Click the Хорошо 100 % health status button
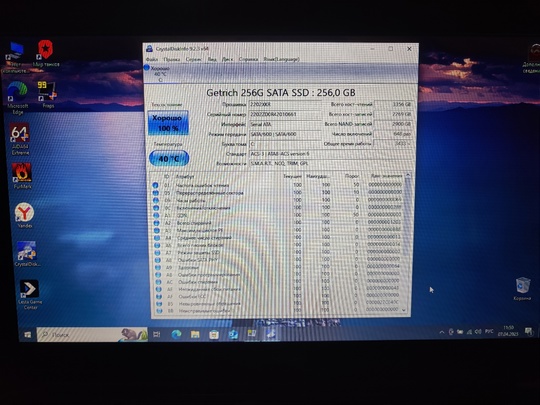Screen dimensions: 540x405 coord(168,123)
